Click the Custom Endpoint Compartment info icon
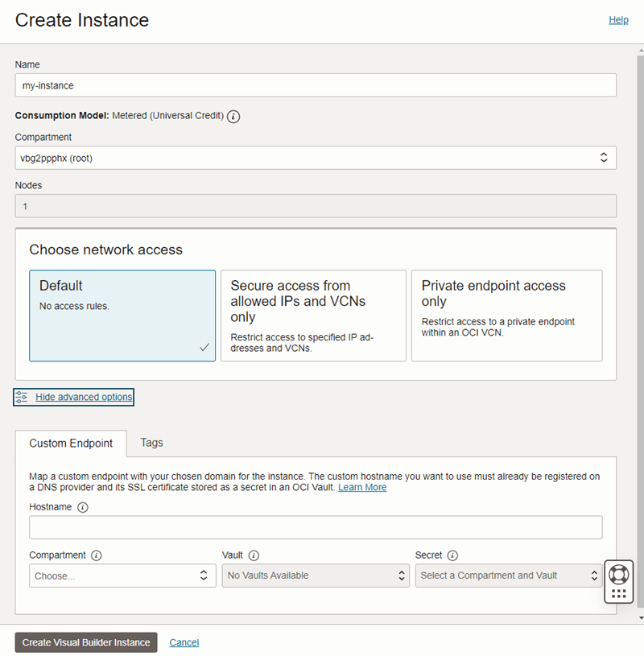 [x=97, y=555]
